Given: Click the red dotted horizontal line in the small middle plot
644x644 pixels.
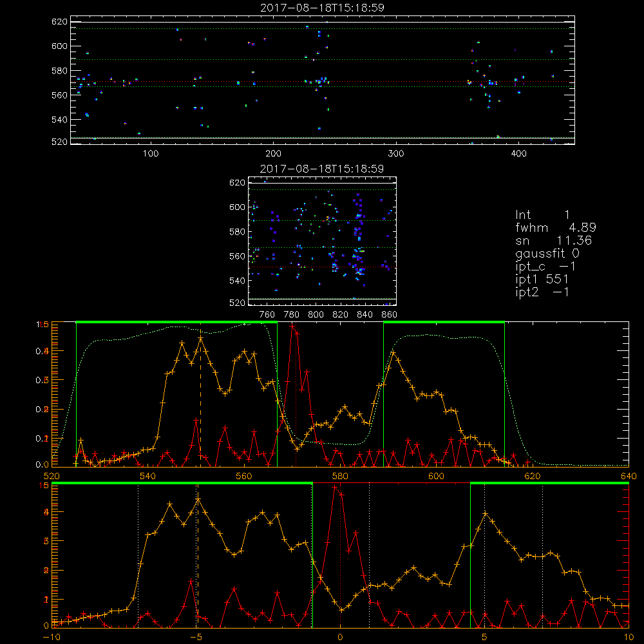Looking at the screenshot, I should tap(323, 267).
